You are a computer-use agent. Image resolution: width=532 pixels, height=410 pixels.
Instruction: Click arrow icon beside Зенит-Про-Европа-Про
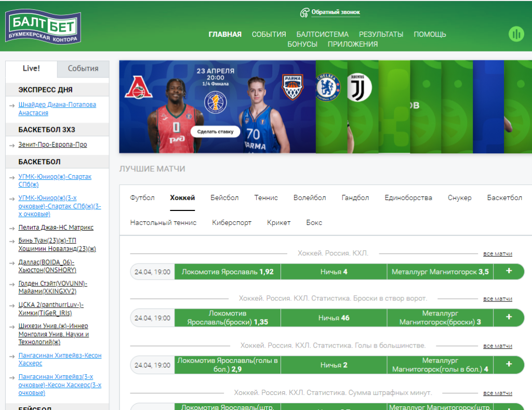coord(12,146)
